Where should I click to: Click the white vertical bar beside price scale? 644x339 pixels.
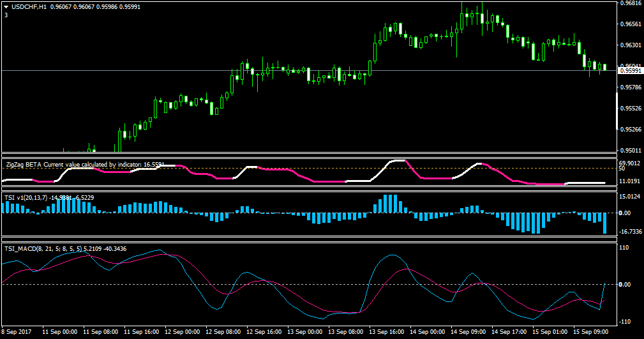(x=617, y=111)
